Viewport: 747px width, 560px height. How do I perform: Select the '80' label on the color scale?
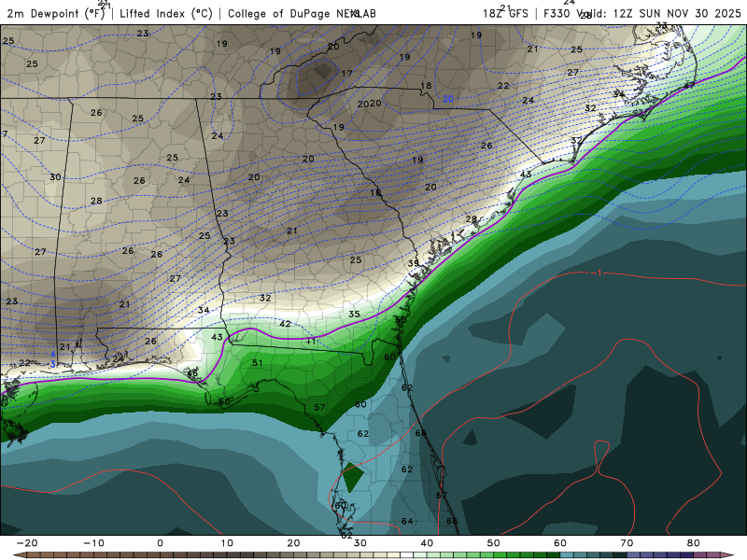[694, 543]
